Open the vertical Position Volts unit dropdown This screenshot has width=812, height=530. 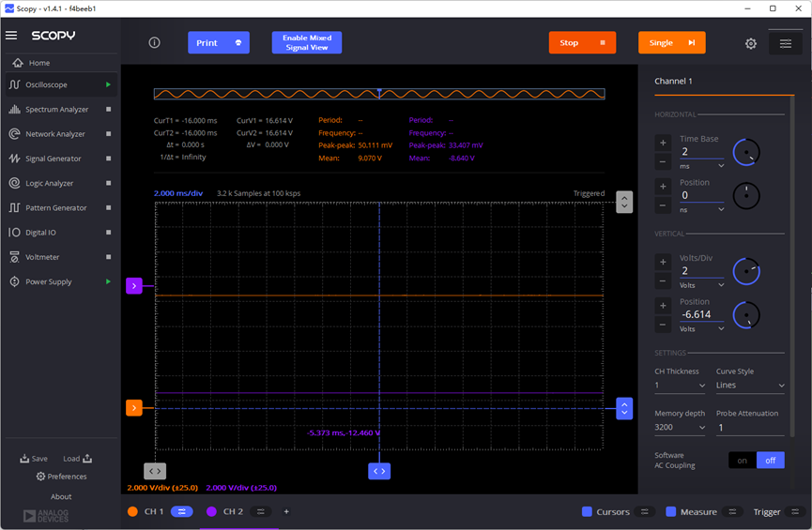pos(701,328)
